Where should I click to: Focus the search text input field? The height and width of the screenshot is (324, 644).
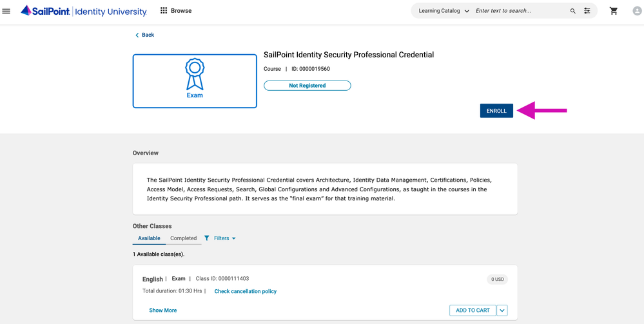pos(519,11)
